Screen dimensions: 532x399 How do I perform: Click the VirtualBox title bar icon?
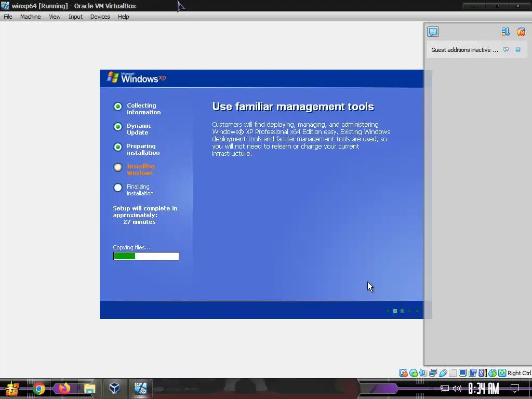(x=5, y=6)
